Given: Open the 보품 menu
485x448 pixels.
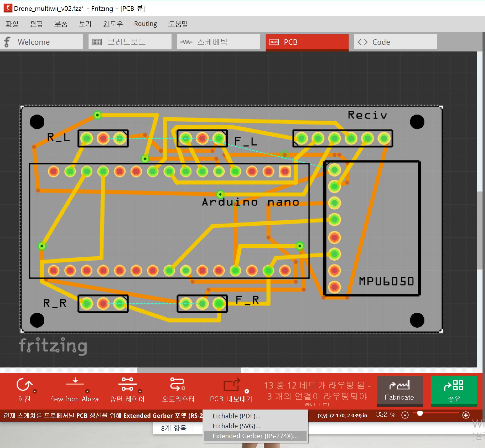Looking at the screenshot, I should [x=61, y=24].
